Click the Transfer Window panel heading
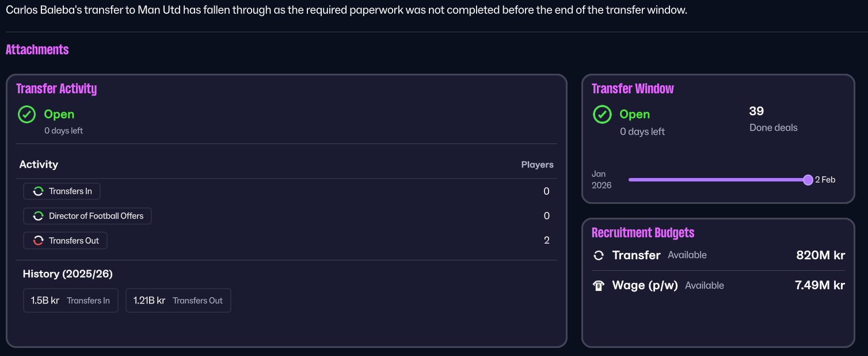Image resolution: width=868 pixels, height=356 pixels. (633, 89)
